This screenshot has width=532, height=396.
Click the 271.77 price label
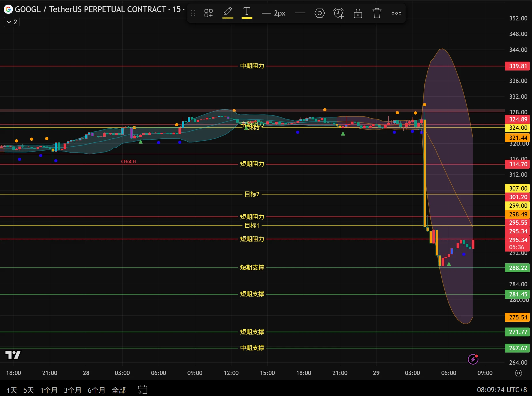(518, 332)
